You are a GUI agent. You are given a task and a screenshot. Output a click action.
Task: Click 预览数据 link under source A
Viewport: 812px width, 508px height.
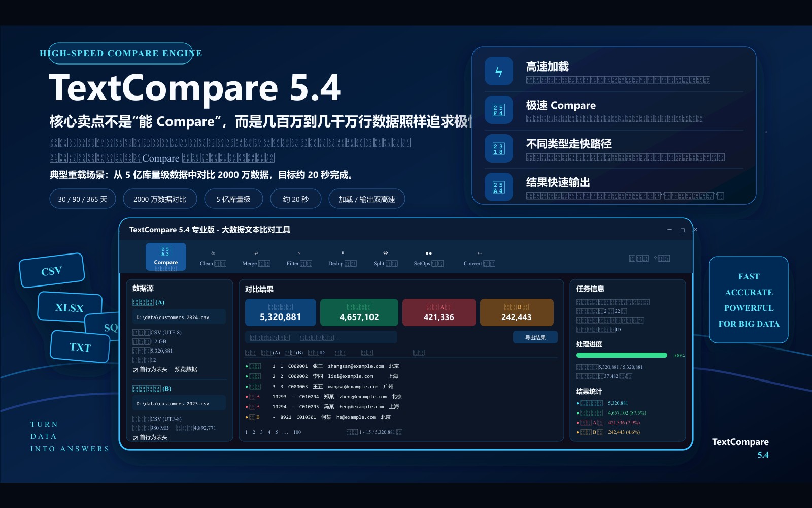coord(186,369)
